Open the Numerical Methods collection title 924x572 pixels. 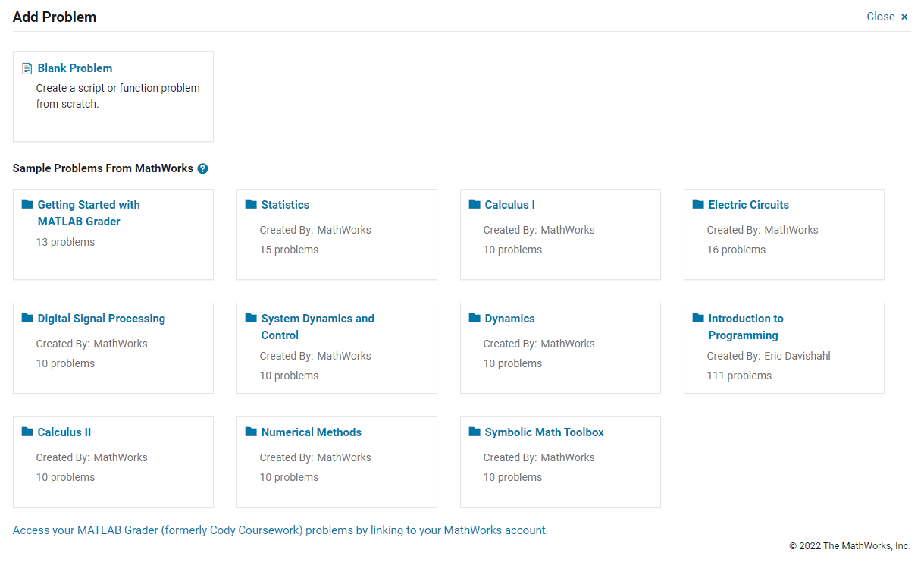[311, 432]
